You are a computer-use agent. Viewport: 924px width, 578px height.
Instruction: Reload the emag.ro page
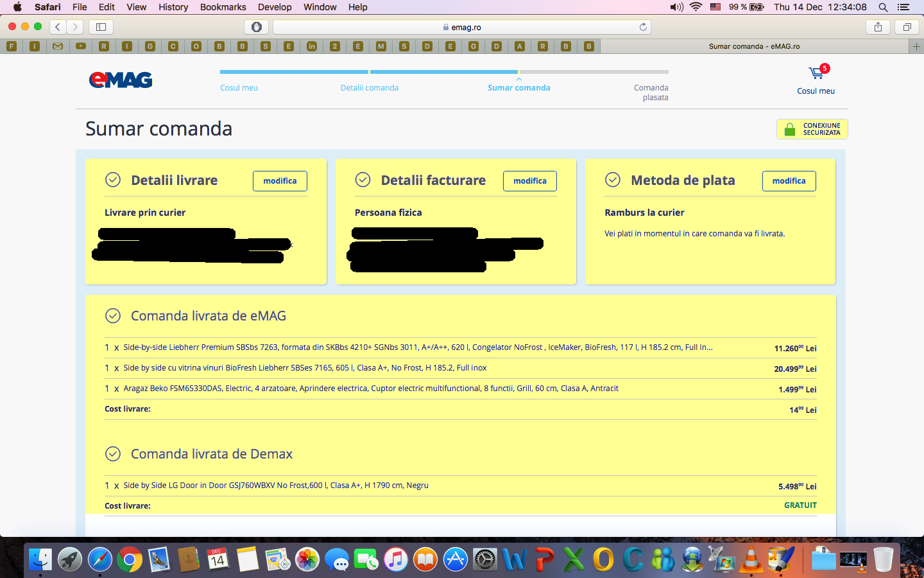click(x=643, y=27)
